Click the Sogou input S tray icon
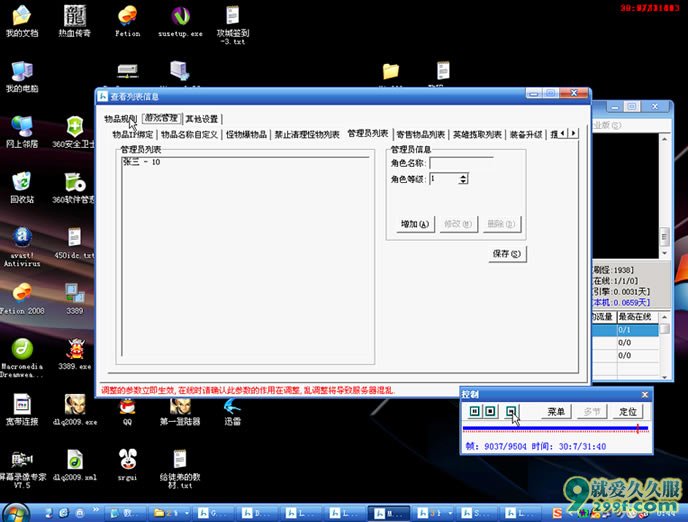 point(557,513)
